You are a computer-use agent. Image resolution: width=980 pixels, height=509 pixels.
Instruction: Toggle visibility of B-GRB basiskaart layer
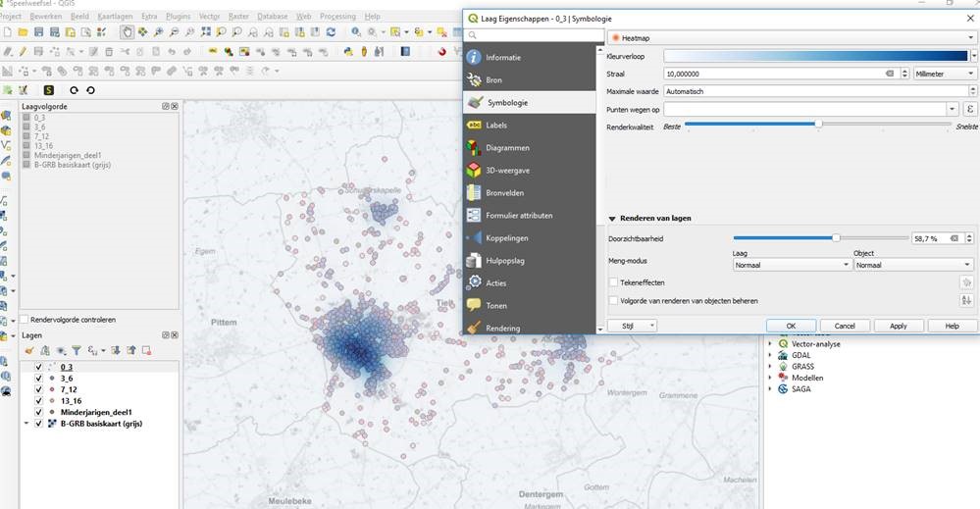click(x=39, y=424)
